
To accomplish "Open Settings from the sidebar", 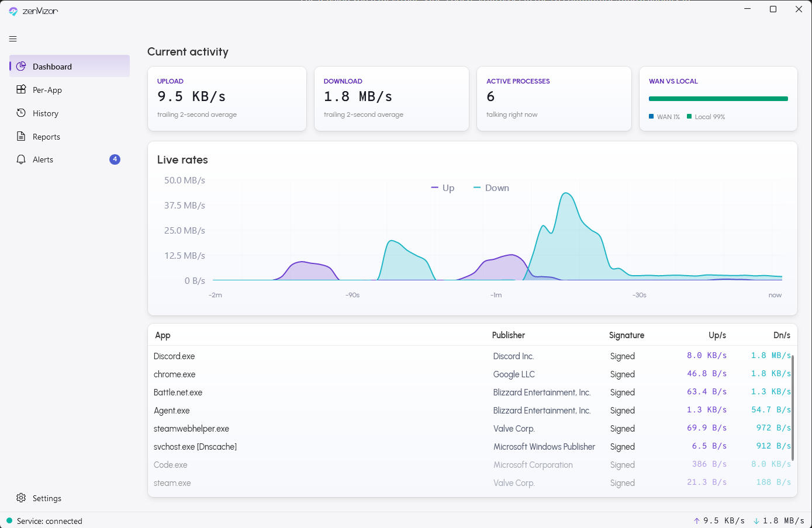I will tap(70, 498).
